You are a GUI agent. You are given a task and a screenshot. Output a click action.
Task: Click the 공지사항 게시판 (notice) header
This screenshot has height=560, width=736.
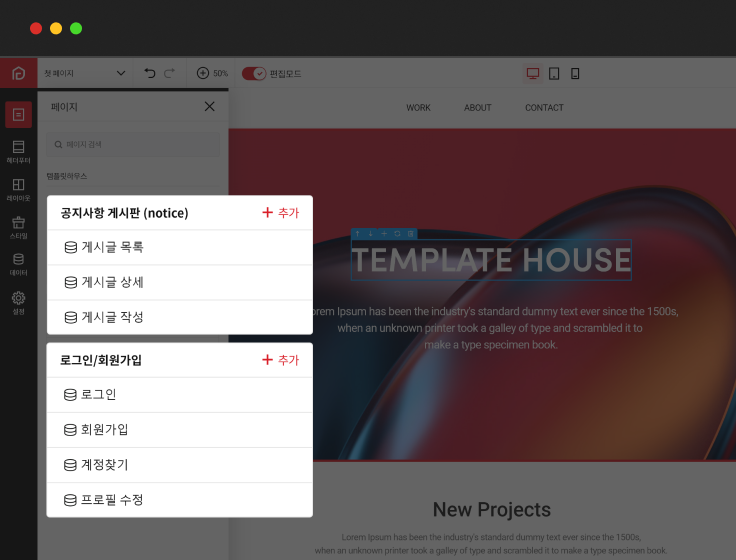pos(124,213)
